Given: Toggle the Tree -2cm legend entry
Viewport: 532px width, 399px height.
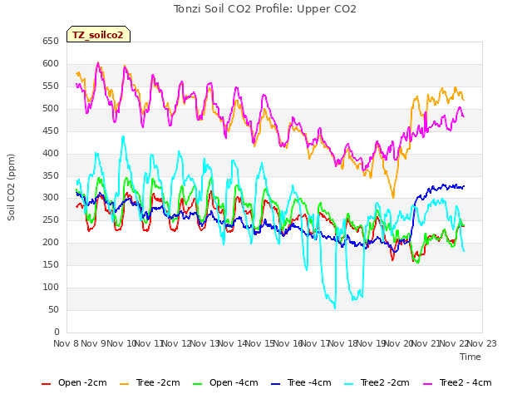Looking at the screenshot, I should (x=150, y=382).
